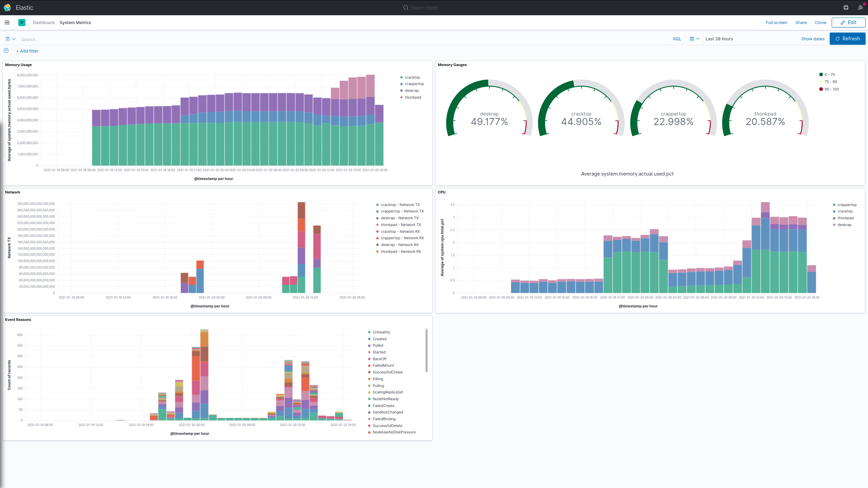Image resolution: width=868 pixels, height=488 pixels.
Task: Click the help lifebuoy icon
Action: [846, 7]
